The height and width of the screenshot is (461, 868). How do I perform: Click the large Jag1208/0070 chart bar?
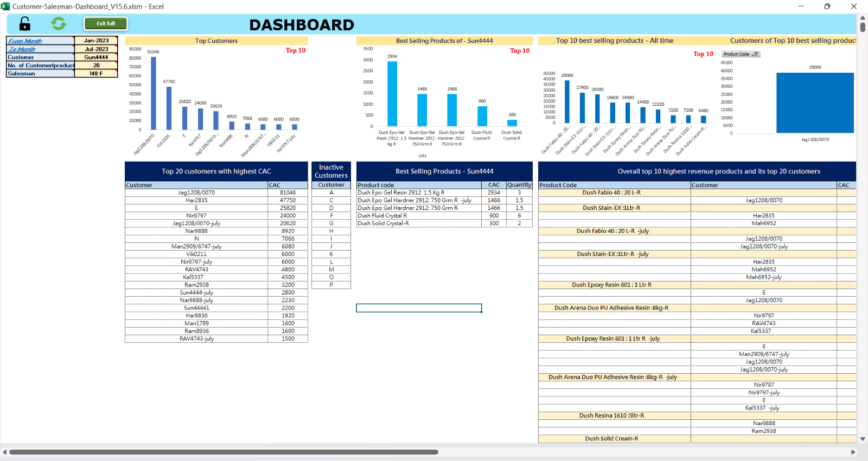click(815, 103)
